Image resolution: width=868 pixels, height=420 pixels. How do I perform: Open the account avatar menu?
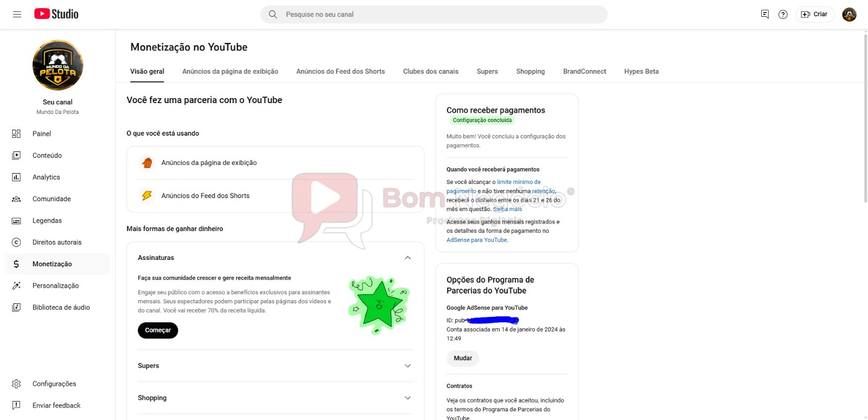pyautogui.click(x=849, y=14)
